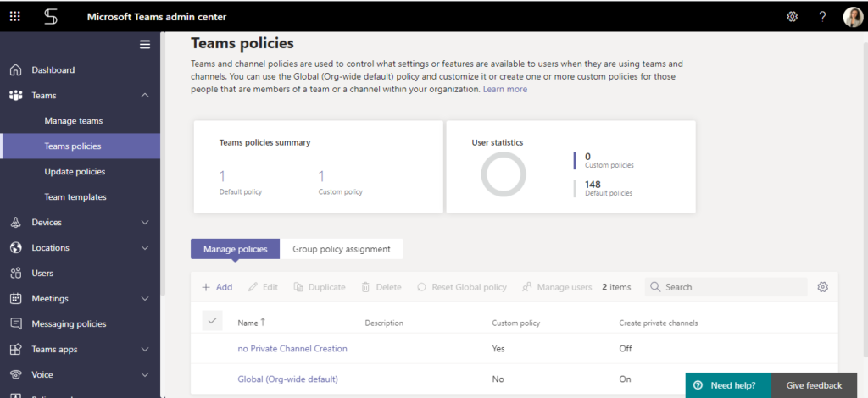Click the Teams apps icon in sidebar
The height and width of the screenshot is (398, 868).
tap(16, 350)
